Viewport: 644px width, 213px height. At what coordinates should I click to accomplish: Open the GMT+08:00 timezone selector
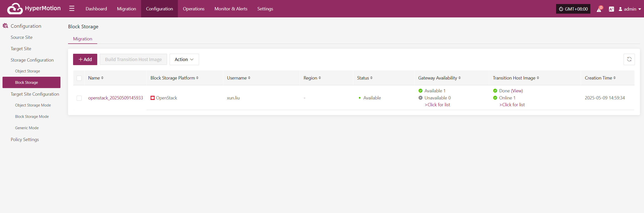(x=573, y=9)
